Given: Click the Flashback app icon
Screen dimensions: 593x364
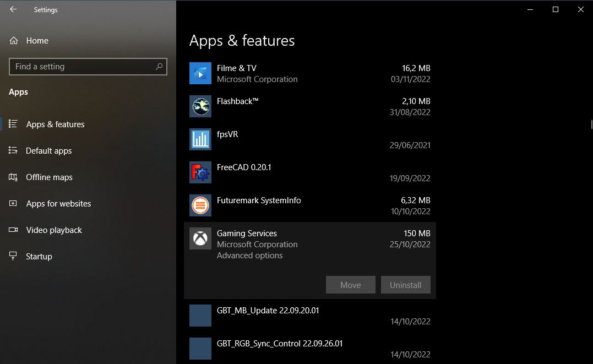Looking at the screenshot, I should (200, 106).
